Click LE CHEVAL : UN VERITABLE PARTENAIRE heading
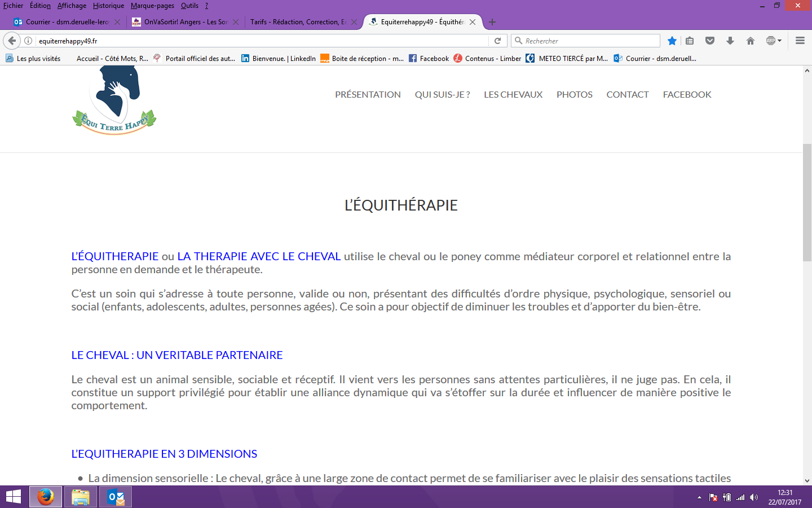 pos(177,355)
